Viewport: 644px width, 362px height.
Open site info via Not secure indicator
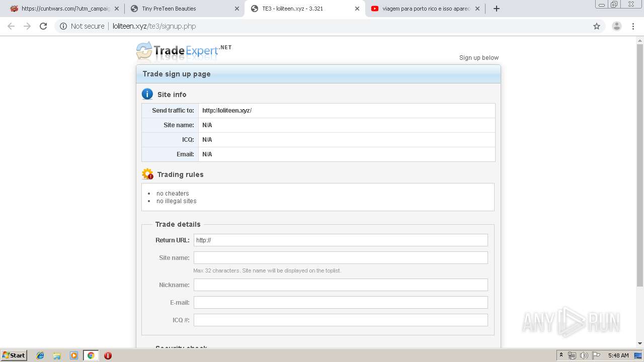click(82, 26)
